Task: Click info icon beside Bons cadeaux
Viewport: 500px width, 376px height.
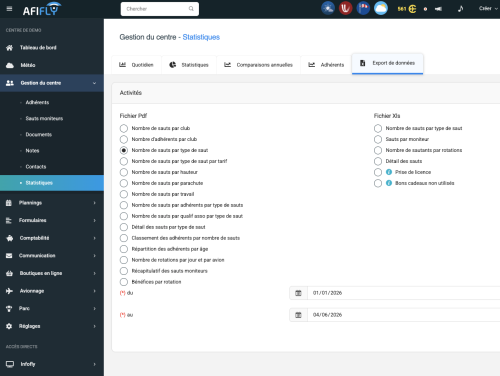Action: [389, 183]
